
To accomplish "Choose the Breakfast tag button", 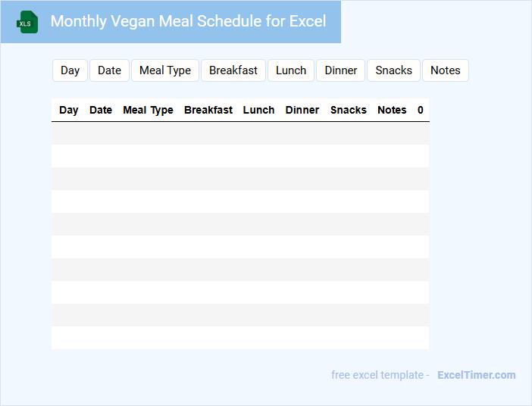I will (x=233, y=70).
